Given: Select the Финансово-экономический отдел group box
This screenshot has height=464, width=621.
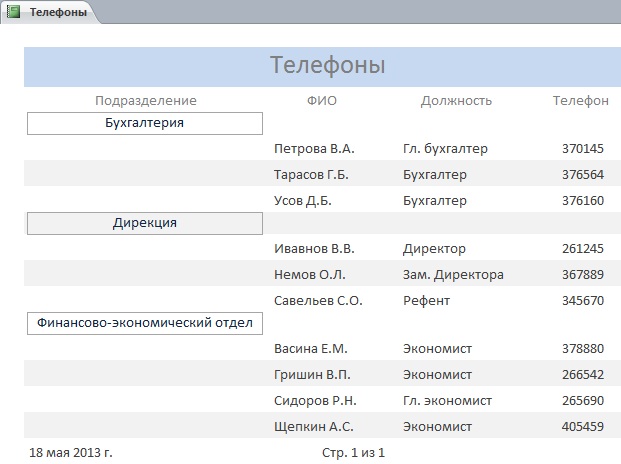Looking at the screenshot, I should tap(145, 323).
